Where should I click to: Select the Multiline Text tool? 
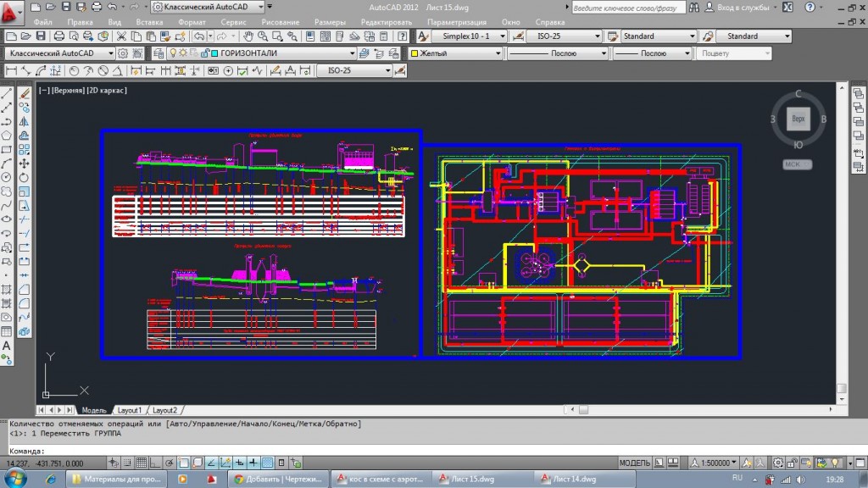pyautogui.click(x=7, y=346)
